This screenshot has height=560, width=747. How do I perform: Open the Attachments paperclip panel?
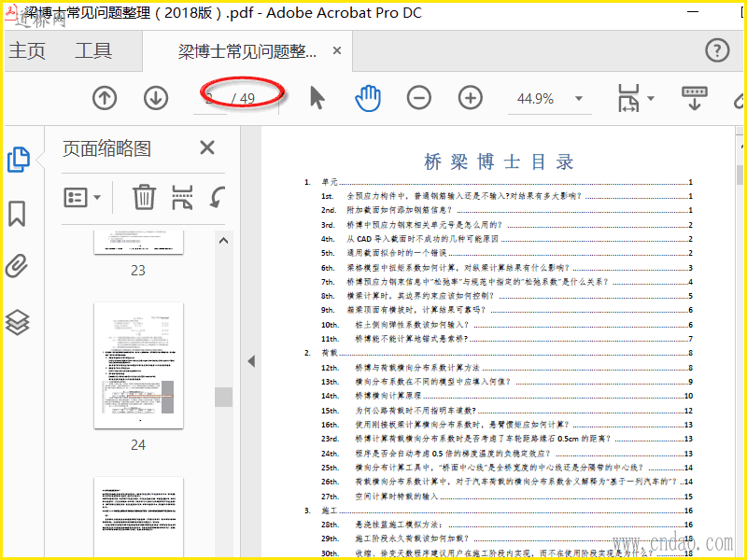(x=17, y=266)
